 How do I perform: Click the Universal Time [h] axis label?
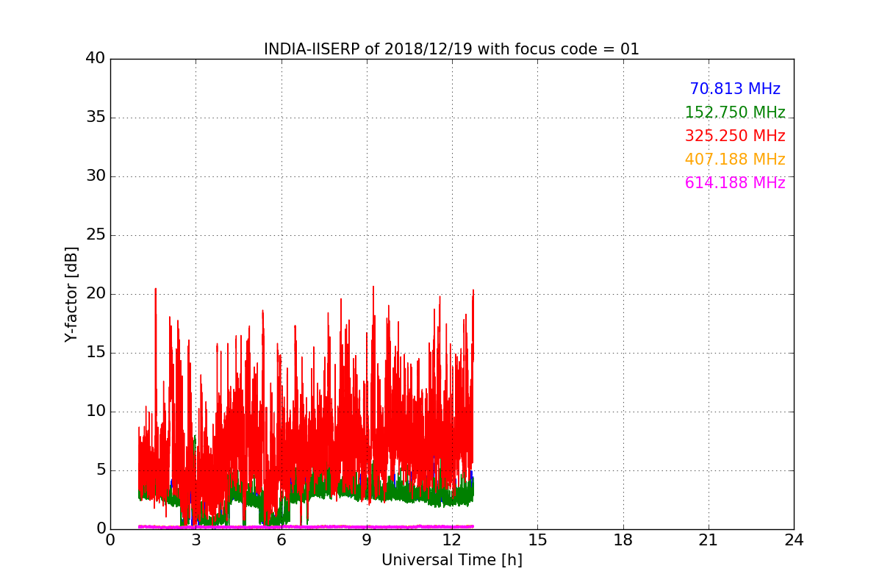coord(451,560)
